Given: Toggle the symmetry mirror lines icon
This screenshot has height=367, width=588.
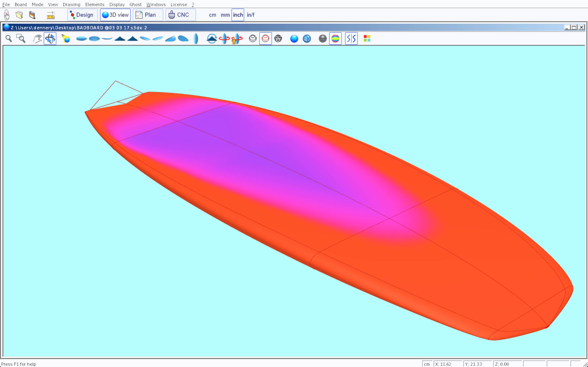Looking at the screenshot, I should coord(351,39).
